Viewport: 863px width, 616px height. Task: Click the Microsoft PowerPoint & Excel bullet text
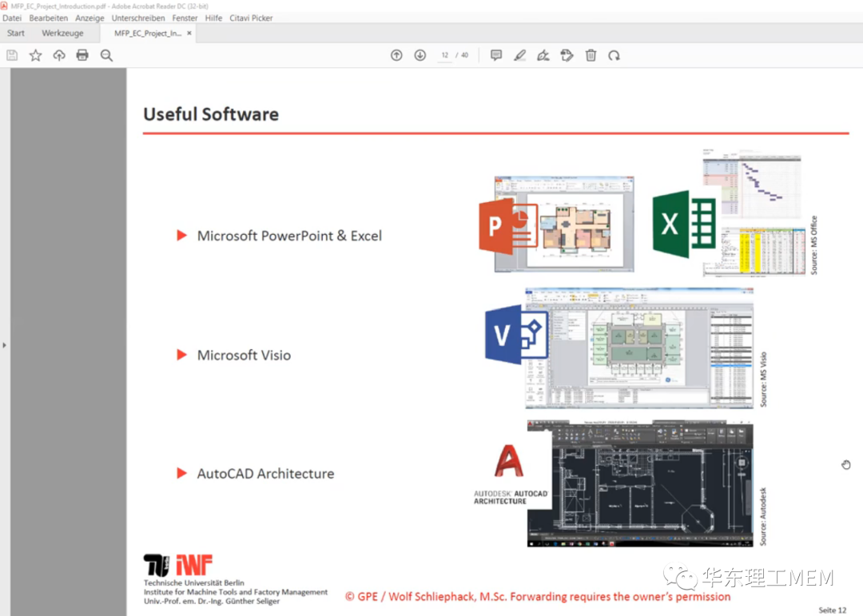pyautogui.click(x=289, y=236)
